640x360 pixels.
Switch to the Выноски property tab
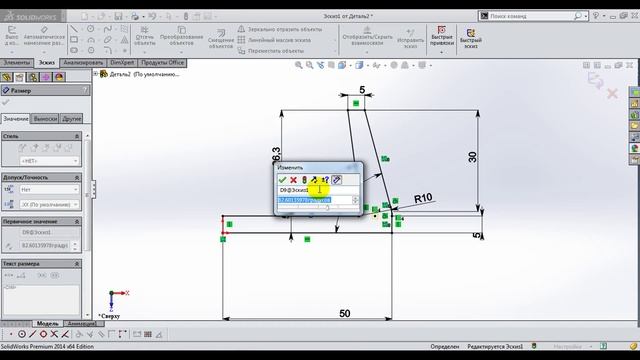point(45,119)
